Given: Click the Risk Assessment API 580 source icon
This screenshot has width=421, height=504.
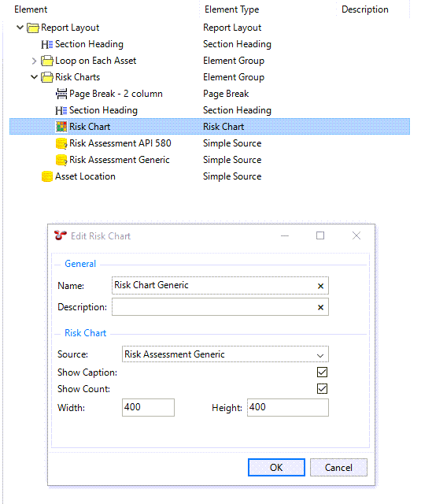Looking at the screenshot, I should [x=61, y=143].
